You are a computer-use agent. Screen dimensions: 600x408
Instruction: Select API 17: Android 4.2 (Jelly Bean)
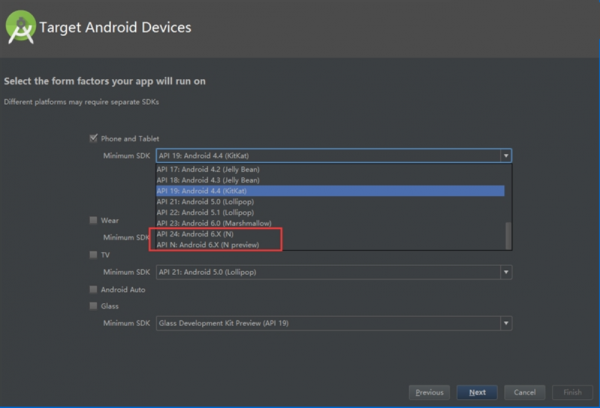tap(205, 169)
